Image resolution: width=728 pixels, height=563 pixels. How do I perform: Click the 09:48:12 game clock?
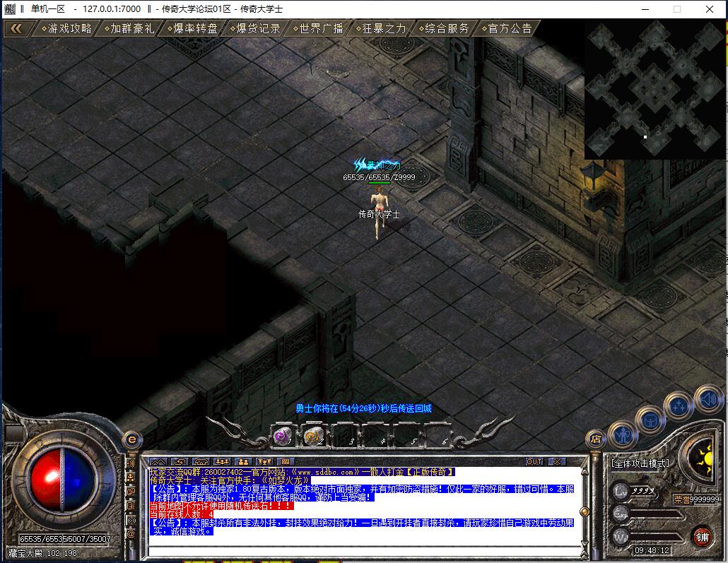click(652, 550)
